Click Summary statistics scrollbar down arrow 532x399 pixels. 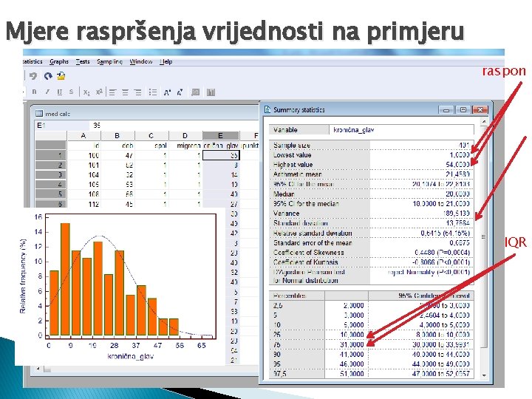pos(484,375)
